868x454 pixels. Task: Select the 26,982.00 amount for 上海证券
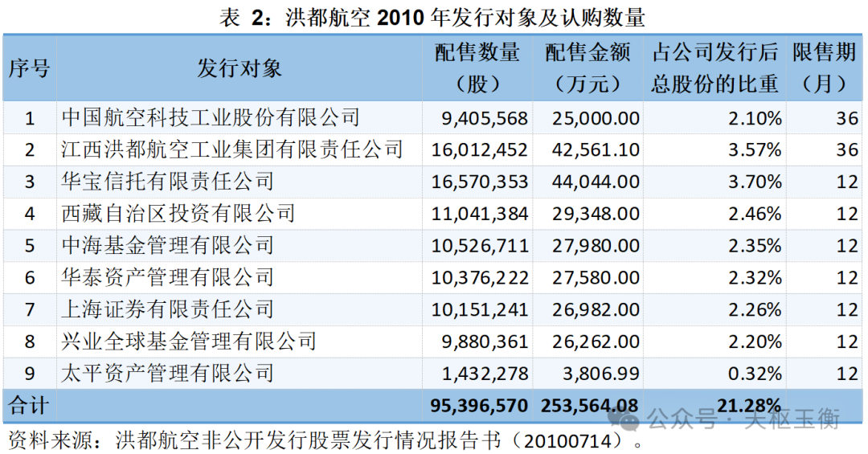[x=596, y=309]
